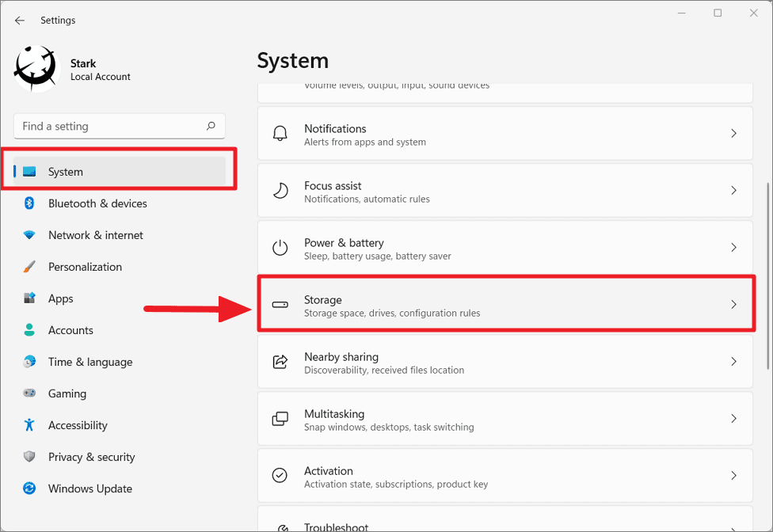773x532 pixels.
Task: Maximize the Settings window
Action: click(x=718, y=13)
